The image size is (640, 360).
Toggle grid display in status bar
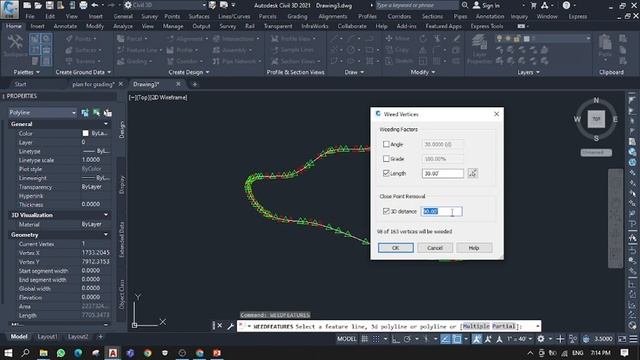pos(365,339)
